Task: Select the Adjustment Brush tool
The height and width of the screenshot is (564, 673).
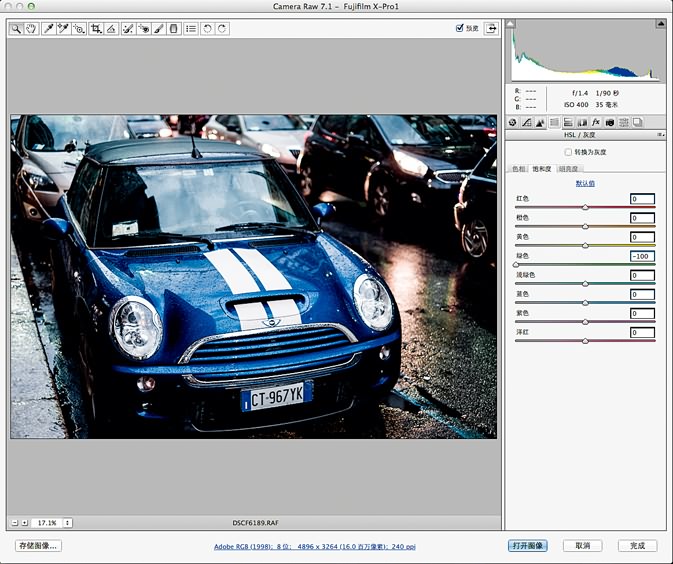Action: point(158,29)
